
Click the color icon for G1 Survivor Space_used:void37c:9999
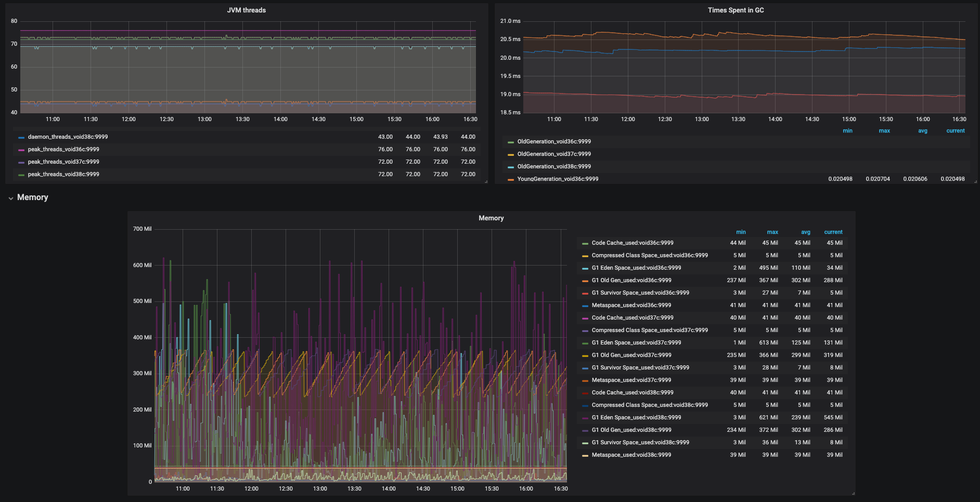[586, 367]
